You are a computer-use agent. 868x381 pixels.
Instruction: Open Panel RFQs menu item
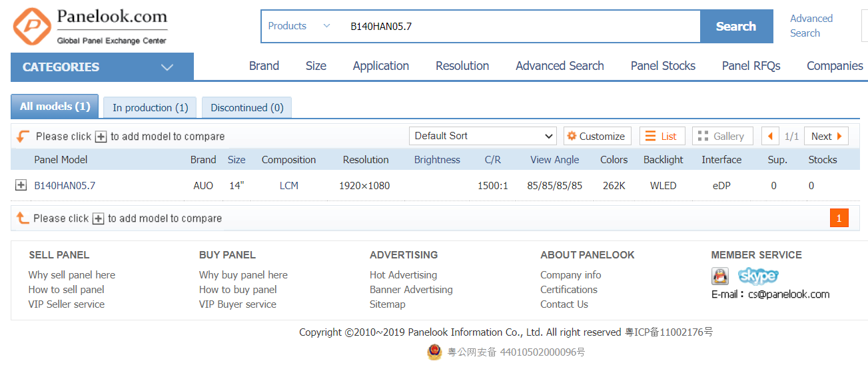[x=751, y=66]
